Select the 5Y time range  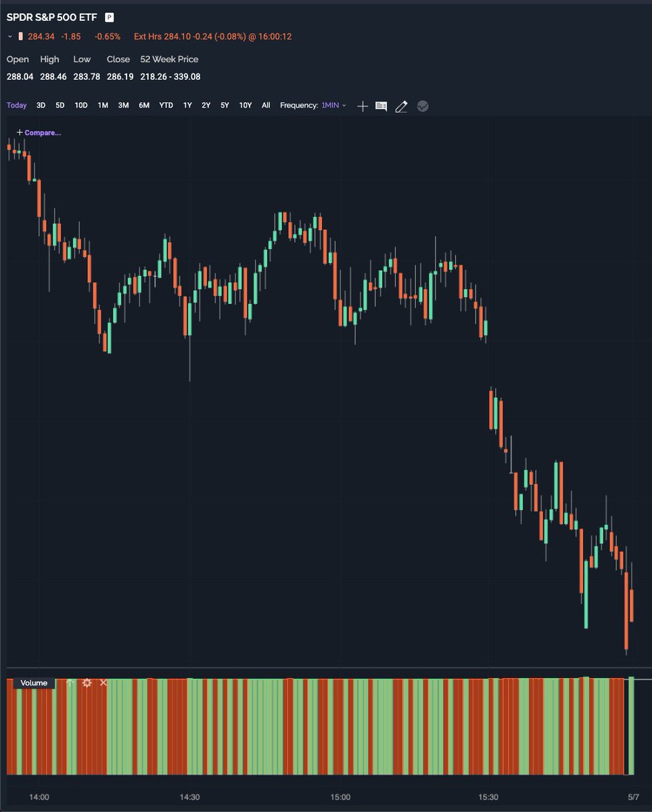[225, 106]
